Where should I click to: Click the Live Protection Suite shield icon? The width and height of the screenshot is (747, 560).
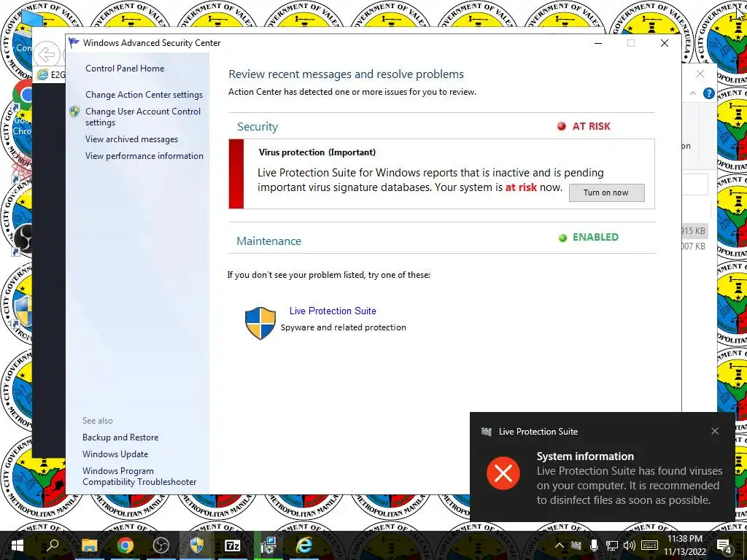[260, 323]
